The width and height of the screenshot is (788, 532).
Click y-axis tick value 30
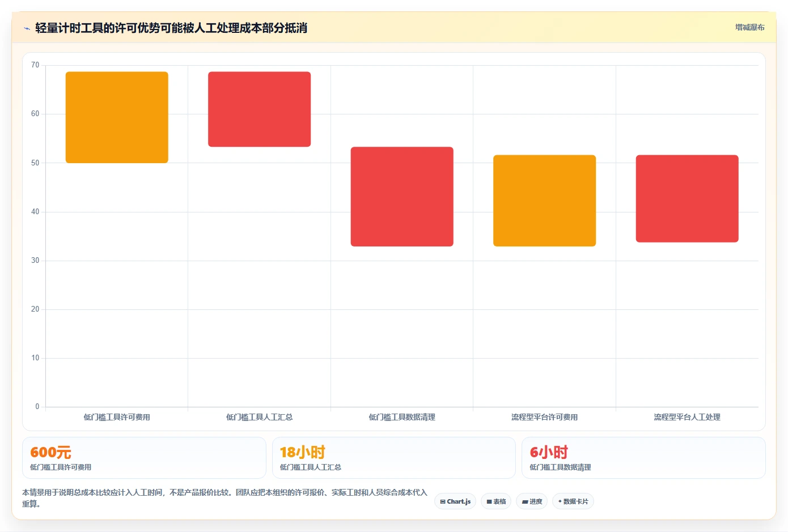pyautogui.click(x=35, y=261)
